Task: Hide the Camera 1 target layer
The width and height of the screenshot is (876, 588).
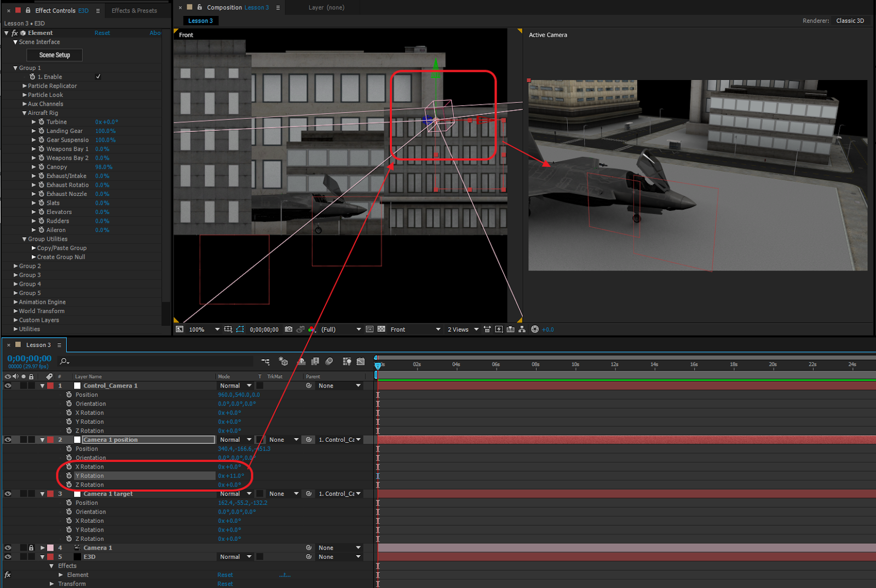Action: [x=8, y=494]
